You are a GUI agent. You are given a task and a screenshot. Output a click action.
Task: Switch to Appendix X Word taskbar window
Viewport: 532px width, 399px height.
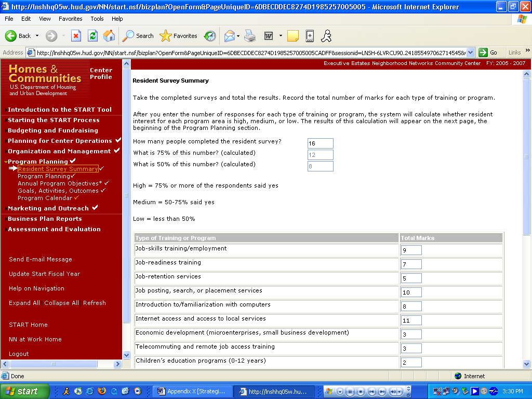point(192,391)
